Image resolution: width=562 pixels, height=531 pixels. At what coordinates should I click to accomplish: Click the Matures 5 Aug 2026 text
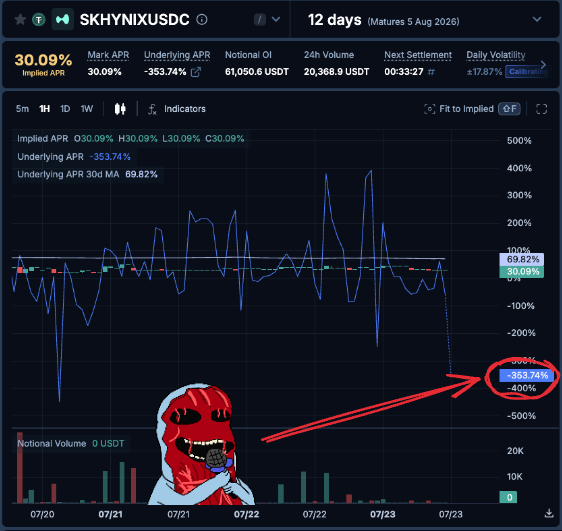coord(413,21)
